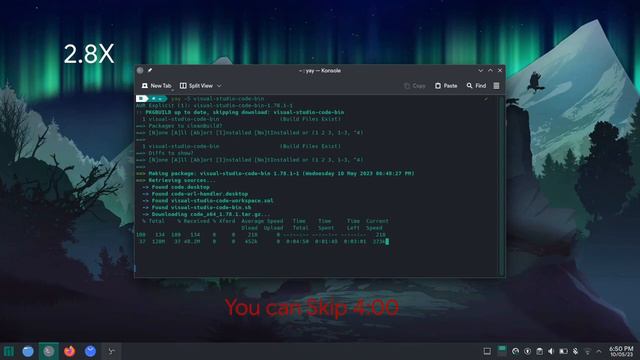This screenshot has width=640, height=360.
Task: Click the terminal prompt taskbar icon
Action: point(111,351)
